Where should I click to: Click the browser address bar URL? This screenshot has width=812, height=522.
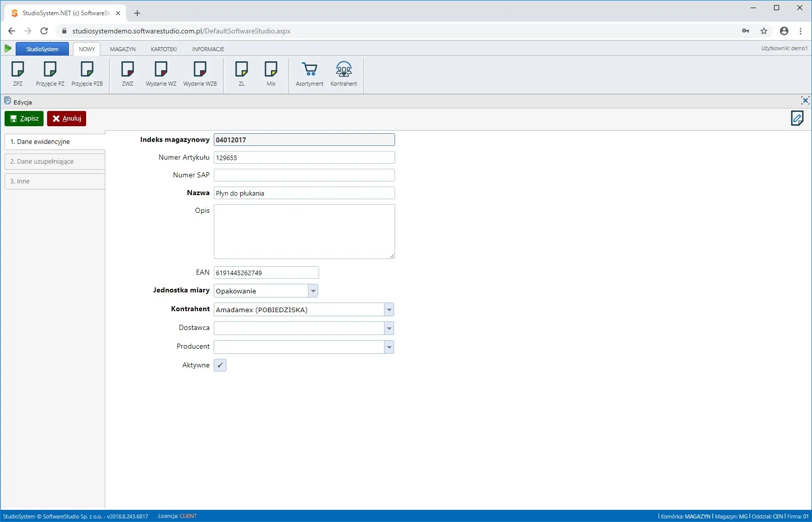pos(181,31)
